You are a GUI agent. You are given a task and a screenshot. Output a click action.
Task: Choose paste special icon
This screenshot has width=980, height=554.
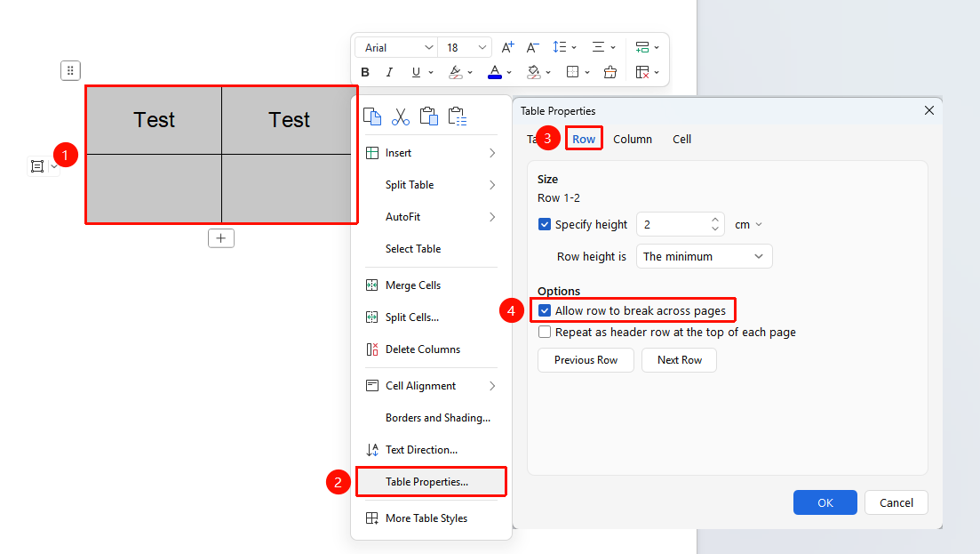[x=458, y=116]
